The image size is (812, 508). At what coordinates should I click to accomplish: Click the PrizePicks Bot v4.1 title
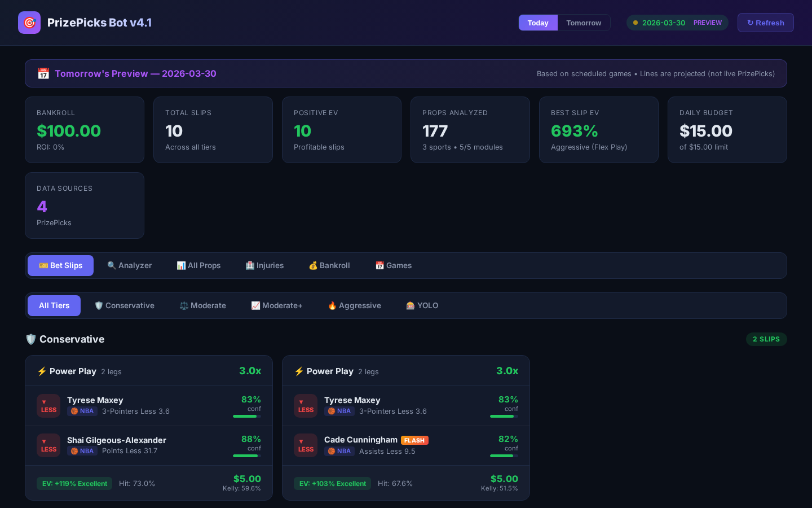click(100, 23)
